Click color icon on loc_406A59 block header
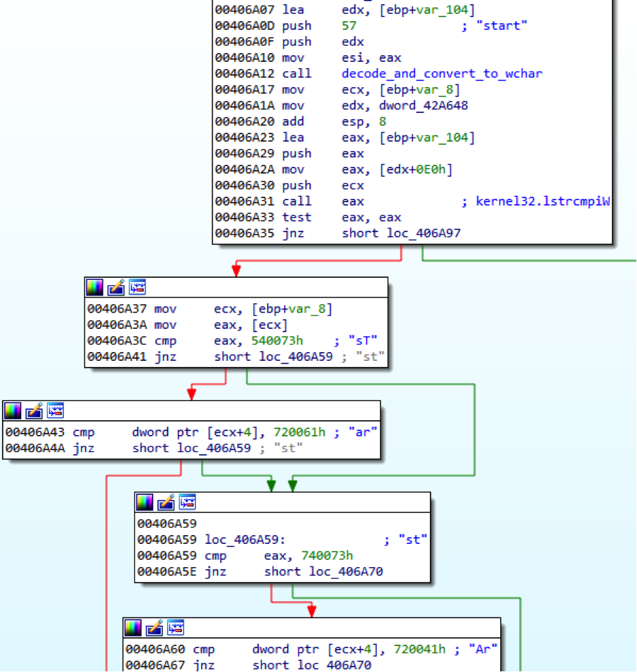The width and height of the screenshot is (637, 672). [x=145, y=502]
